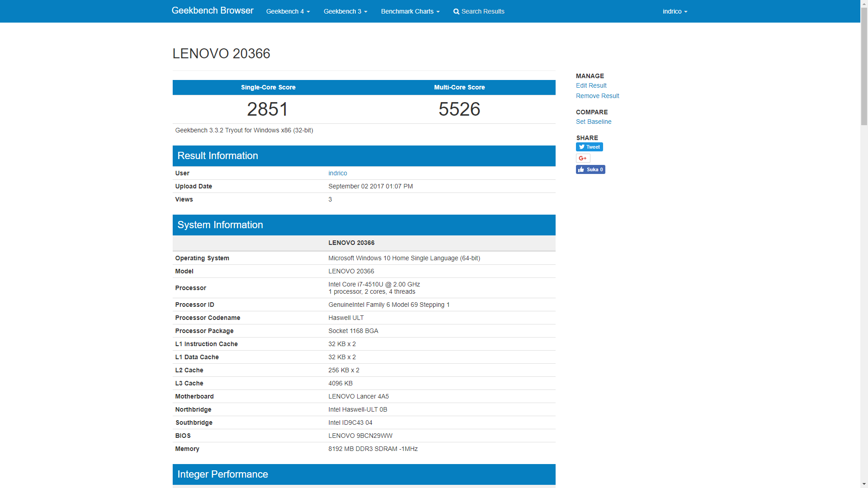
Task: Click the scrollbar up arrow
Action: point(864,4)
